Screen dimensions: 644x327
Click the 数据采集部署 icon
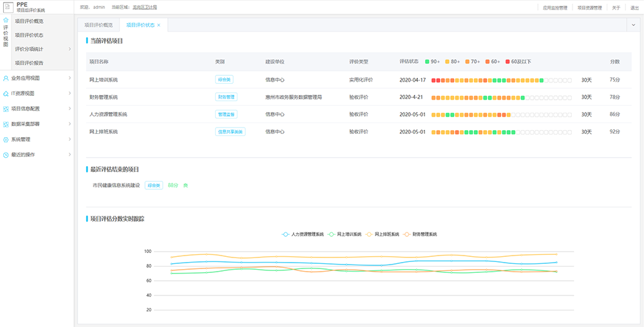pos(6,124)
